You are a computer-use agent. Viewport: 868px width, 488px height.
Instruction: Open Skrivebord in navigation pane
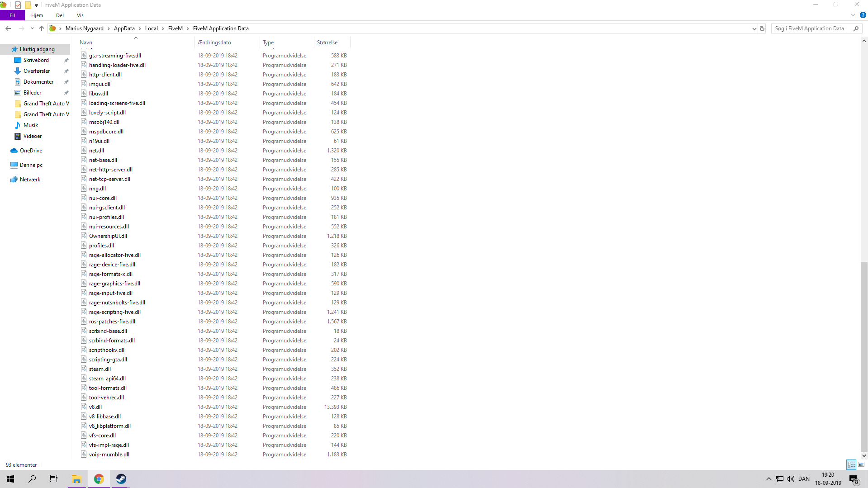(x=36, y=60)
